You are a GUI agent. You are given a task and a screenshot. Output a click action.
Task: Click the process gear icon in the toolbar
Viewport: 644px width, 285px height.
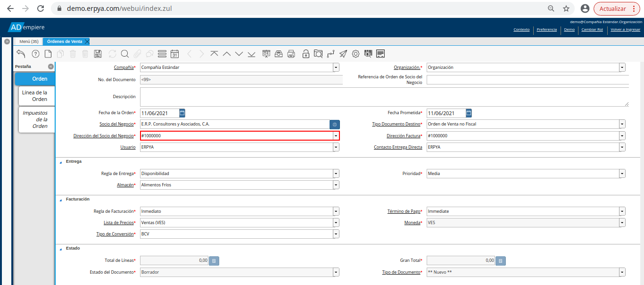355,54
